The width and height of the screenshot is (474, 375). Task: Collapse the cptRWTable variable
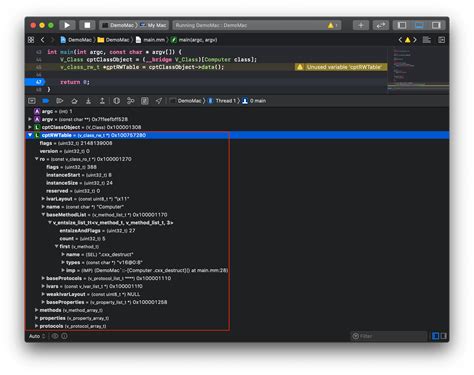tap(30, 135)
